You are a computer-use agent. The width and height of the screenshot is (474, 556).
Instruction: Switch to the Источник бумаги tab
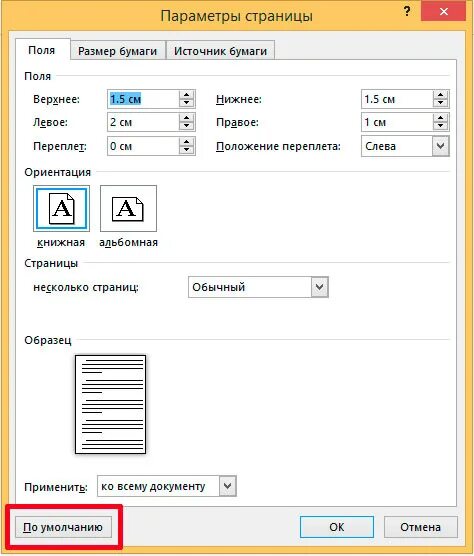coord(220,51)
